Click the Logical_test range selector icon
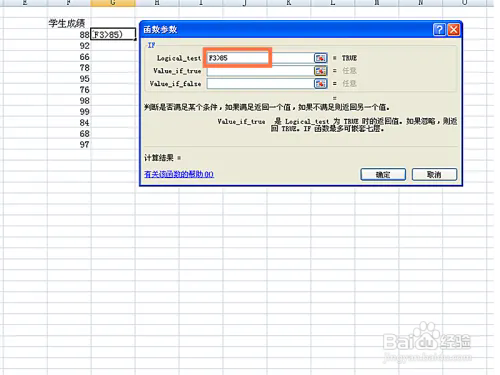Image resolution: width=500 pixels, height=375 pixels. click(x=320, y=58)
